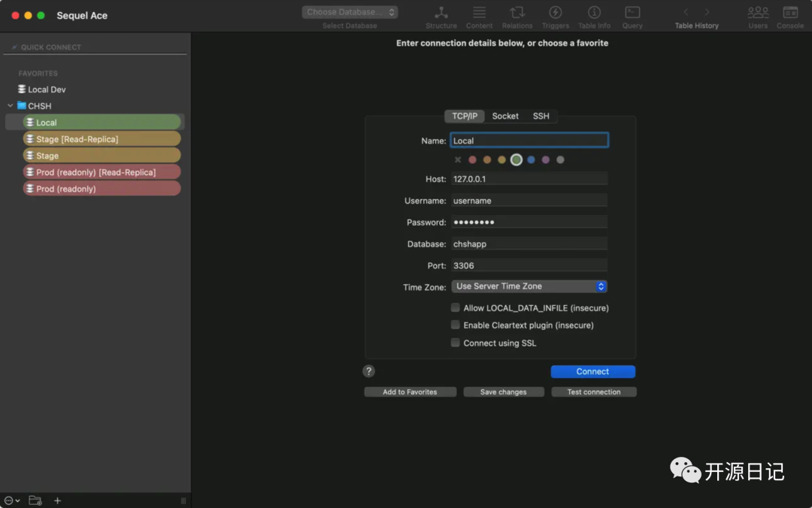Image resolution: width=812 pixels, height=508 pixels.
Task: Open the sidebar actions menu
Action: click(12, 500)
